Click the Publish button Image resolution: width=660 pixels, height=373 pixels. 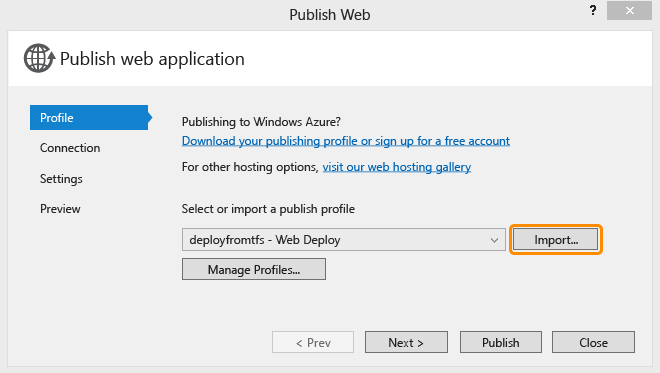(501, 342)
